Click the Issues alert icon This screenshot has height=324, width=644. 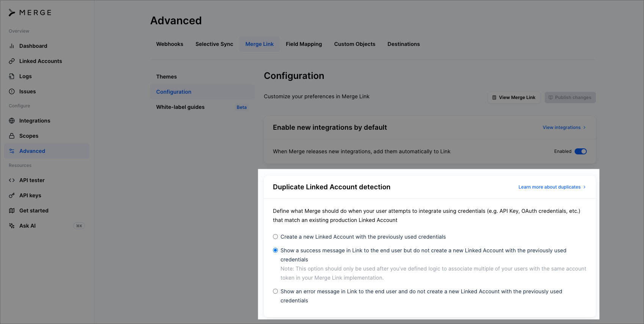12,91
